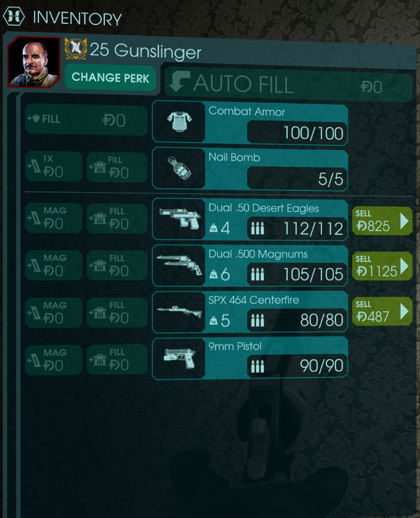This screenshot has width=420, height=518.
Task: Buy 1X Nail Bomb grenade
Action: 54,166
